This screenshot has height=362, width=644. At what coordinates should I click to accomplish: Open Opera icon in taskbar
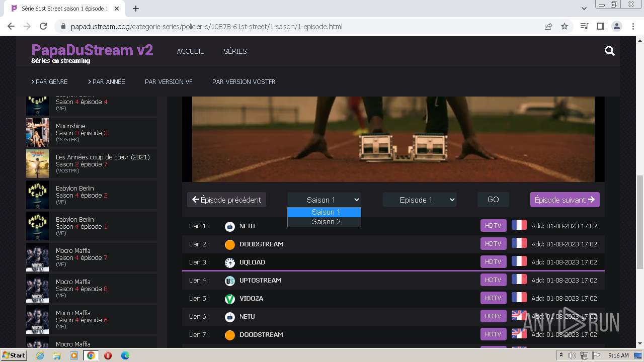[108, 355]
